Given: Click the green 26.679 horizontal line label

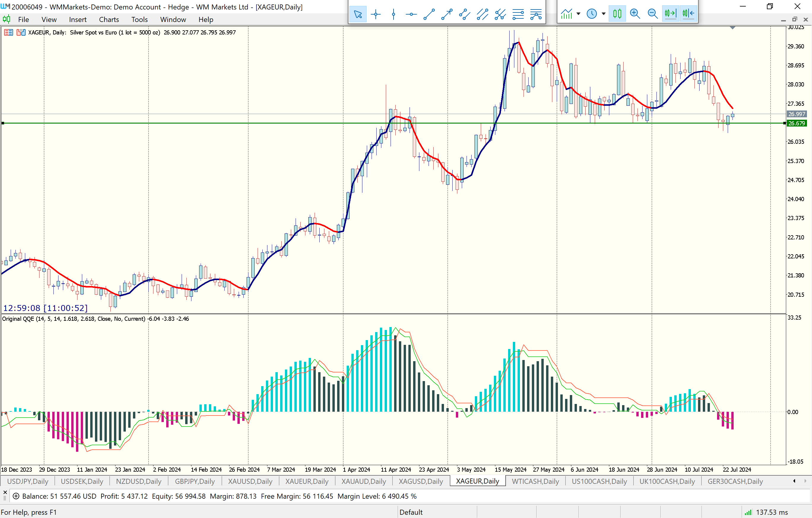Looking at the screenshot, I should point(797,124).
